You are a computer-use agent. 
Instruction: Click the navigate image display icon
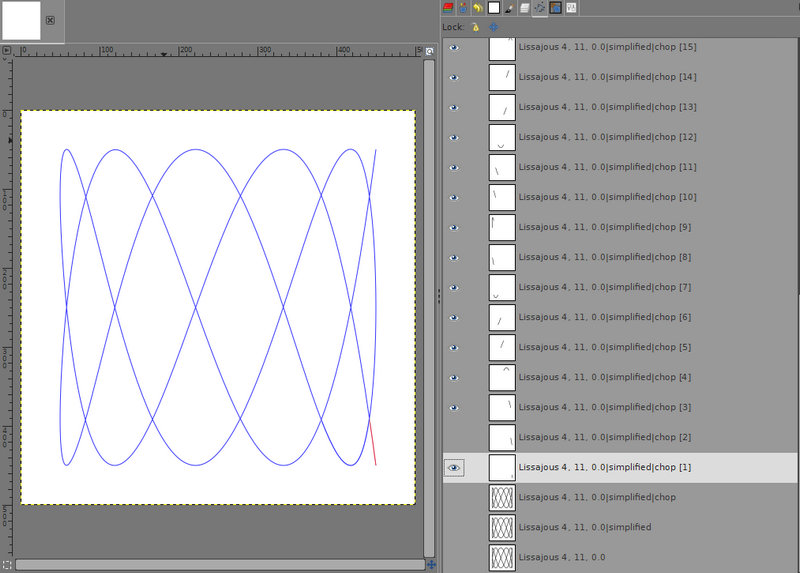(430, 565)
